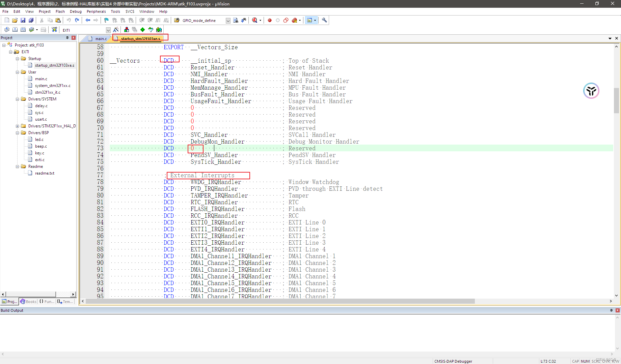The width and height of the screenshot is (621, 364).
Task: Open Pack Installer icon
Action: click(159, 30)
